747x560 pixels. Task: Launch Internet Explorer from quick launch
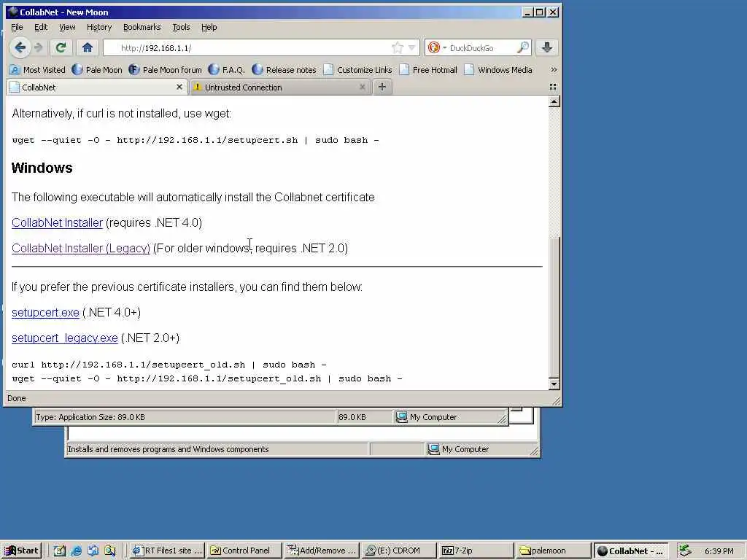(76, 551)
